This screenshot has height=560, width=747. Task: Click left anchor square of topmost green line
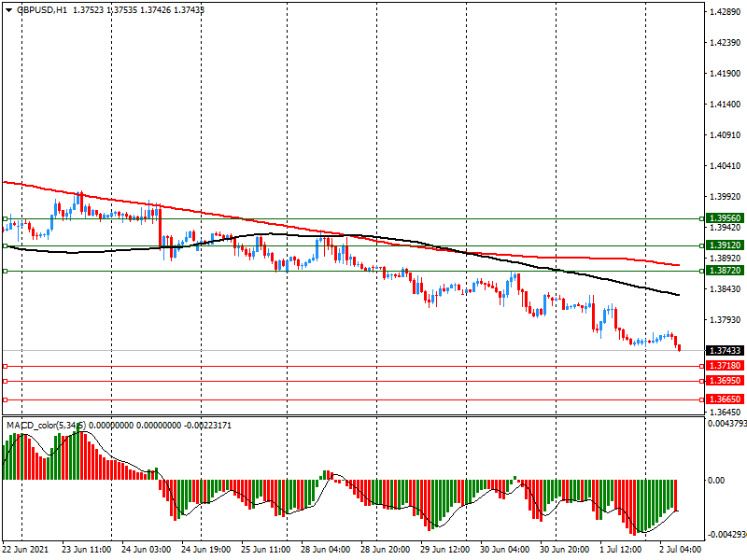coord(5,218)
